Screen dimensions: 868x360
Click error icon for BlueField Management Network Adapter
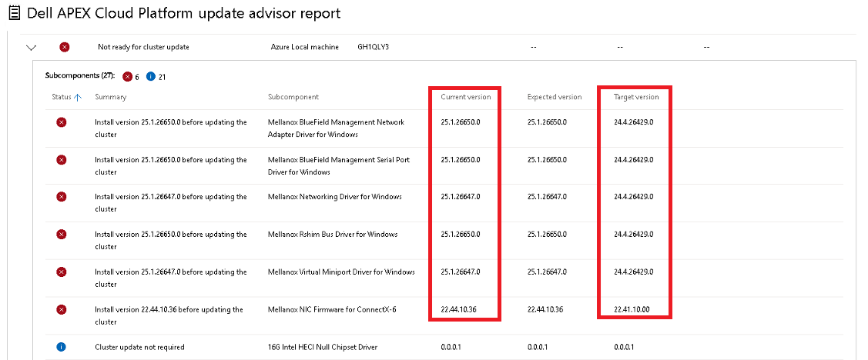point(62,122)
